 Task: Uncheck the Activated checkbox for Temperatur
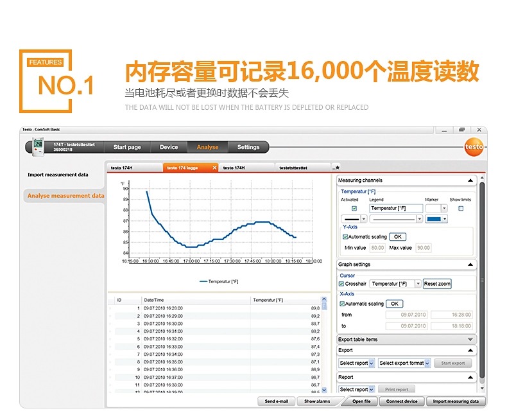354,208
